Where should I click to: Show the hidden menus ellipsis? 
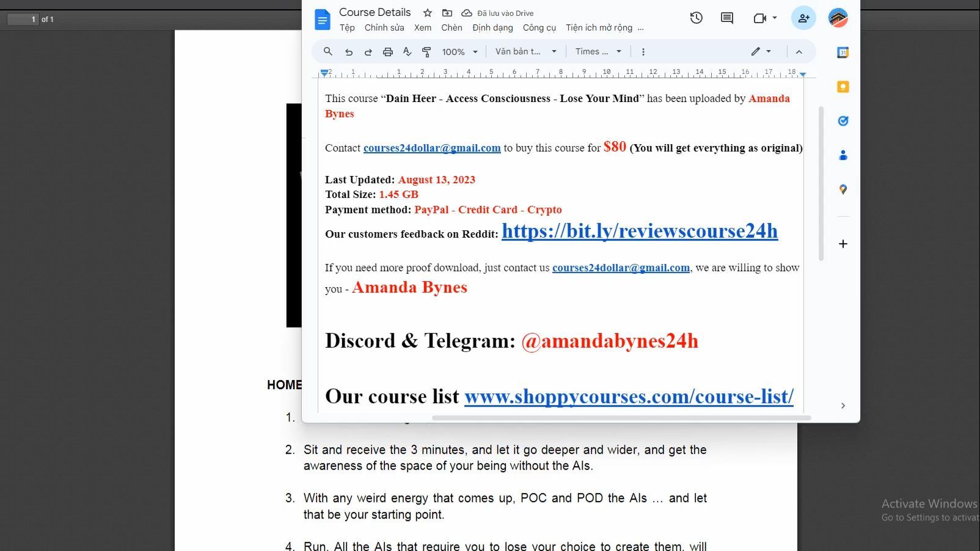point(640,27)
